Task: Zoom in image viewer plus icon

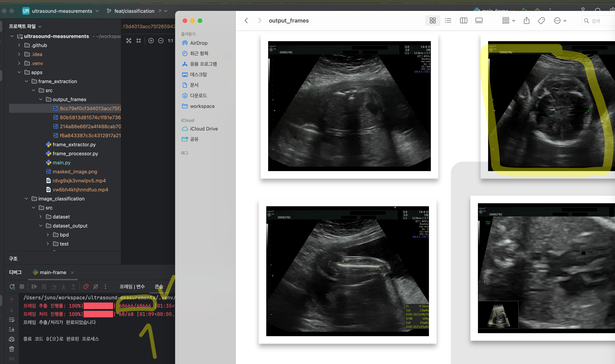Action: (151, 41)
